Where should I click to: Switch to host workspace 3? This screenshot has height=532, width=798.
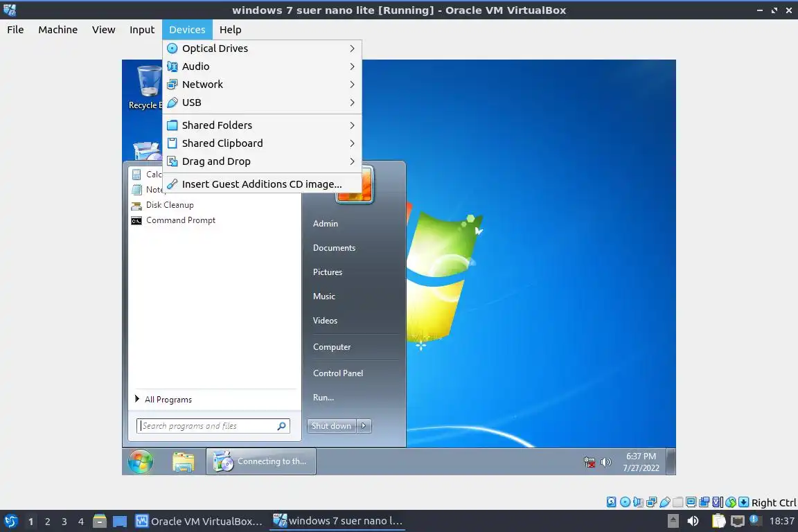(64, 522)
